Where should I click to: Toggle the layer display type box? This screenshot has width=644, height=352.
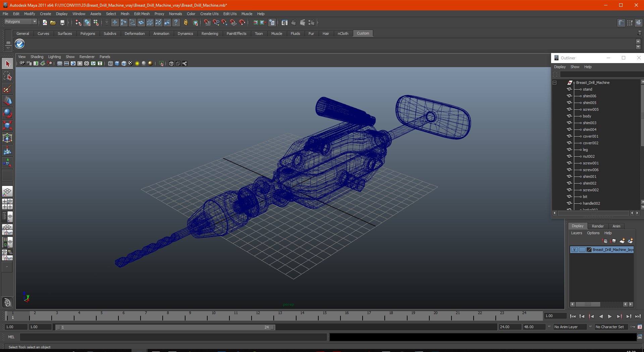tap(582, 250)
